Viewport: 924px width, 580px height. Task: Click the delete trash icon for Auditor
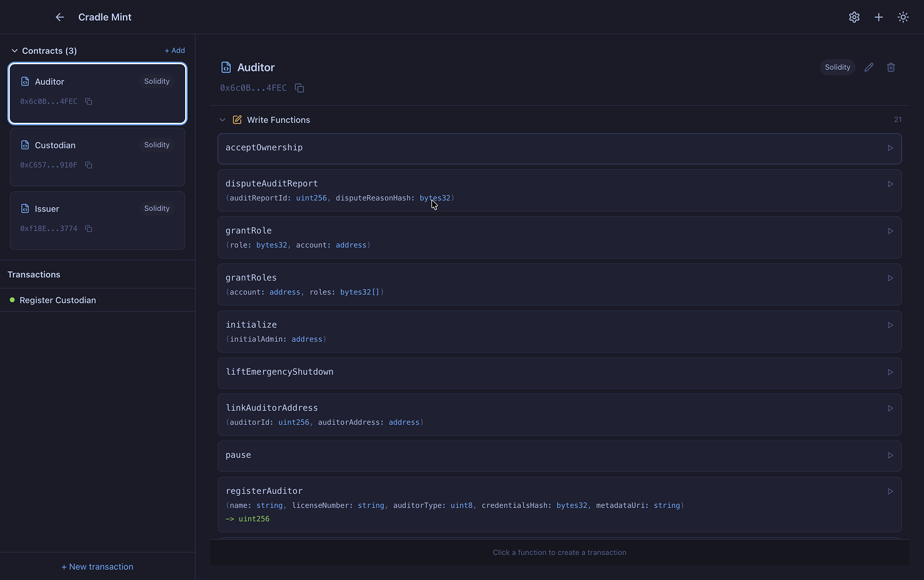(890, 67)
